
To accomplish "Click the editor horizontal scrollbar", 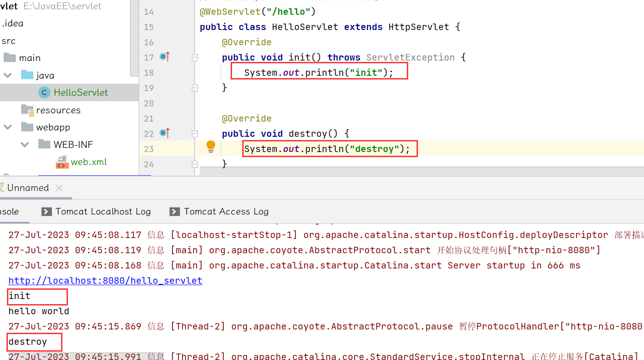I will click(x=422, y=171).
